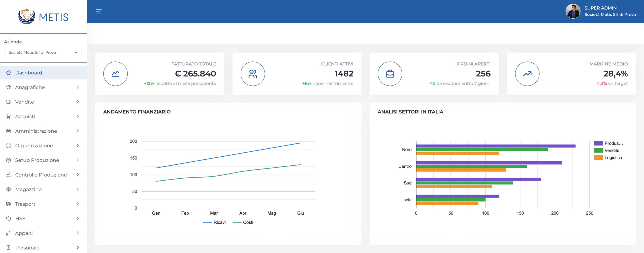644x253 pixels.
Task: Click the 28,4% margin value
Action: pyautogui.click(x=616, y=74)
